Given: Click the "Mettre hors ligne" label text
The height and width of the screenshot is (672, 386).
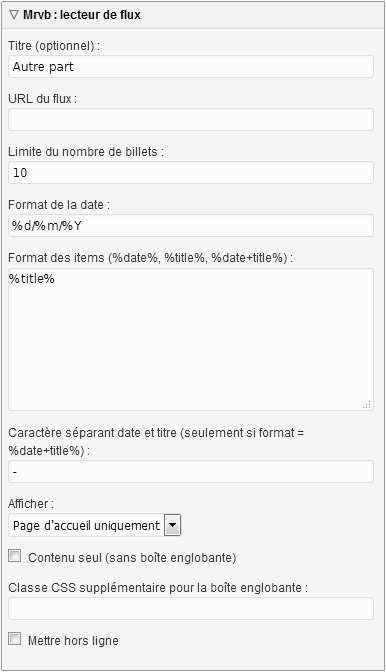Looking at the screenshot, I should tap(73, 641).
